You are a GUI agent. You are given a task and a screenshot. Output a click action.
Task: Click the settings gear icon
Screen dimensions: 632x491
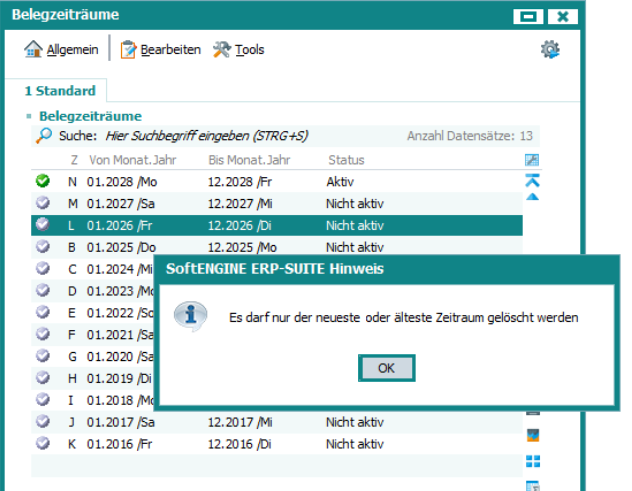click(550, 49)
